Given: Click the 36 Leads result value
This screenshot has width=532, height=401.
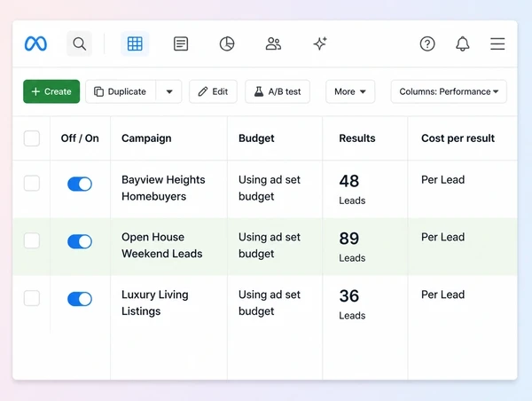Looking at the screenshot, I should pyautogui.click(x=352, y=304).
